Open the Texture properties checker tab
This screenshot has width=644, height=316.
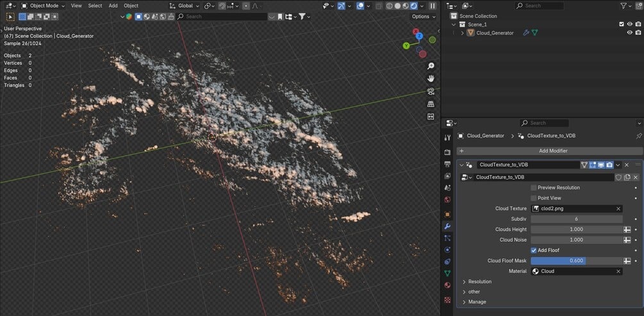448,300
